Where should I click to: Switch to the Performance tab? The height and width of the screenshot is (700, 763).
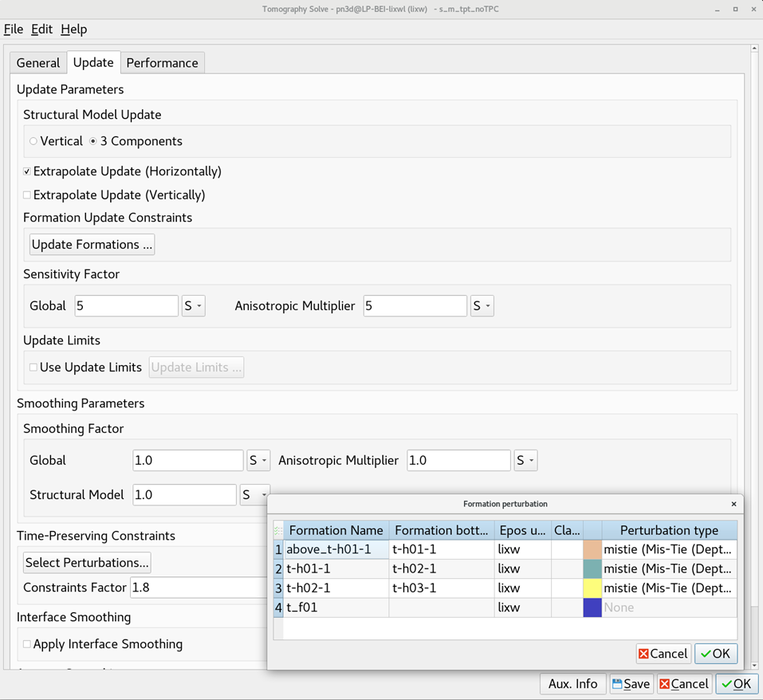(163, 63)
